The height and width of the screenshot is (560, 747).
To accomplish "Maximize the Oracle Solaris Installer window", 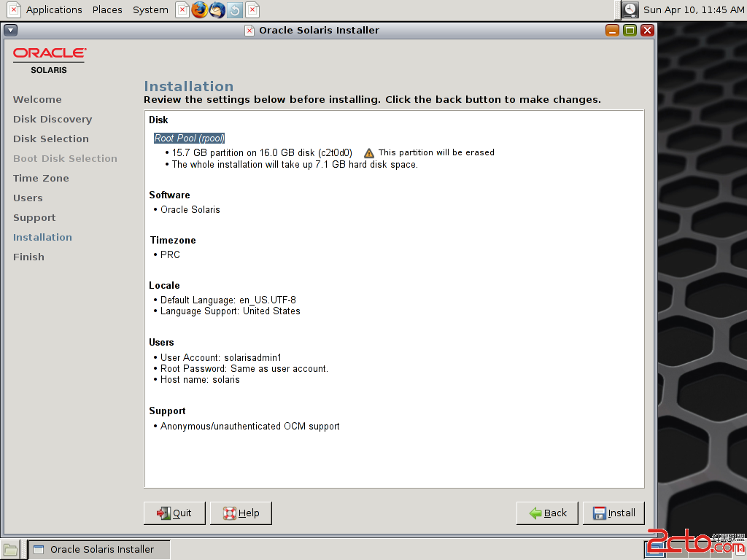I will click(630, 30).
